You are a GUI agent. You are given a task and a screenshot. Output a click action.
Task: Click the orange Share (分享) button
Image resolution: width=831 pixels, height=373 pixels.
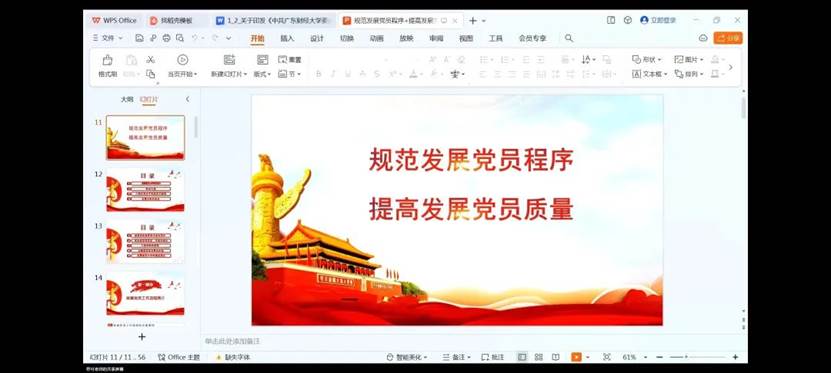pyautogui.click(x=728, y=38)
